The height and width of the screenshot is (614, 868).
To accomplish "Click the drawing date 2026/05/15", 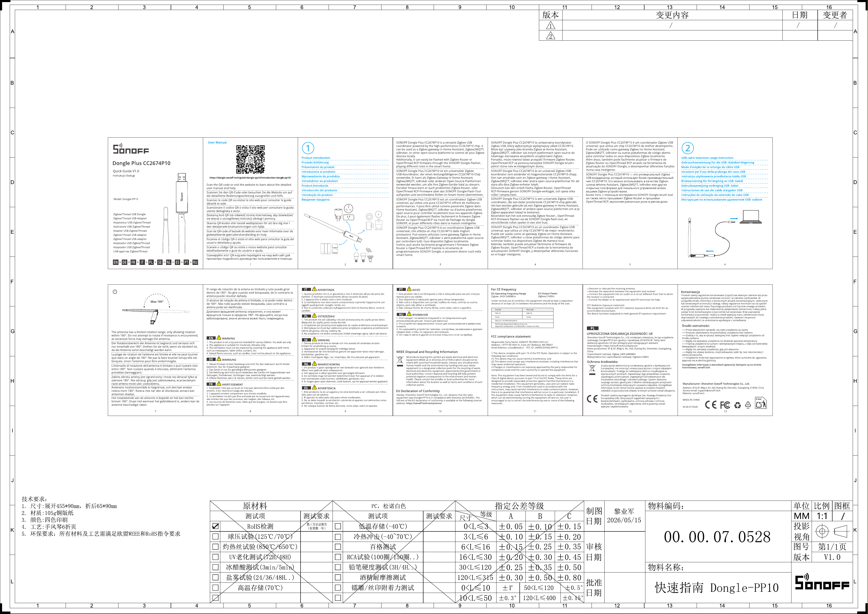I will (x=624, y=520).
